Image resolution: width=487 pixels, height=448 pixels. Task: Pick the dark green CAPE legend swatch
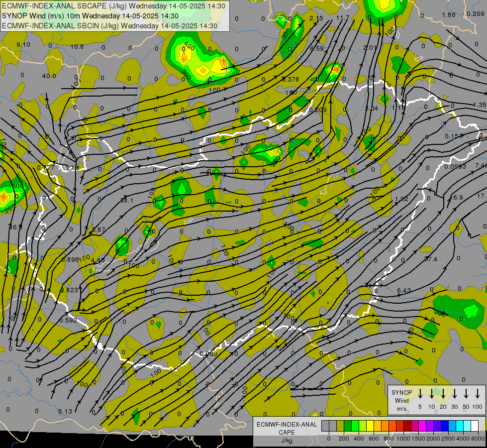(348, 426)
